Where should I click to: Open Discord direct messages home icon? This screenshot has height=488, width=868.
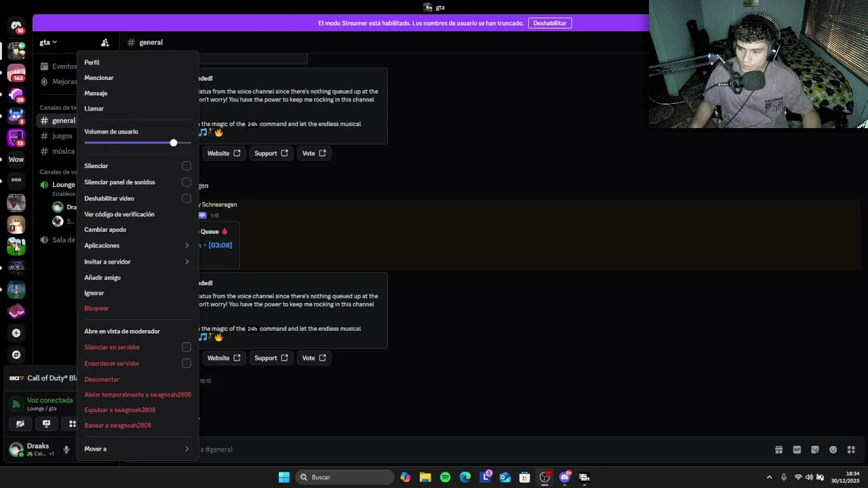click(16, 26)
